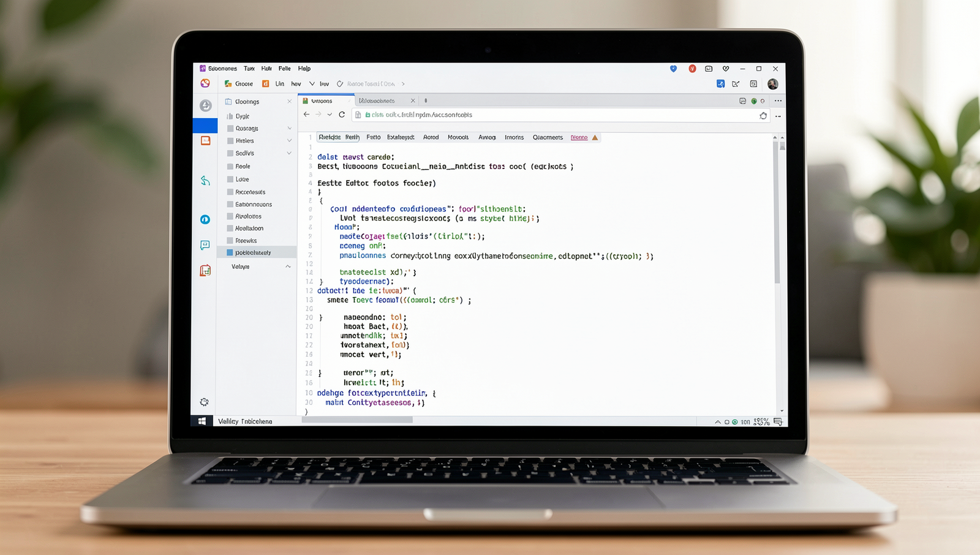This screenshot has width=980, height=555.
Task: Click the green dot icon in tab strip
Action: (x=754, y=101)
